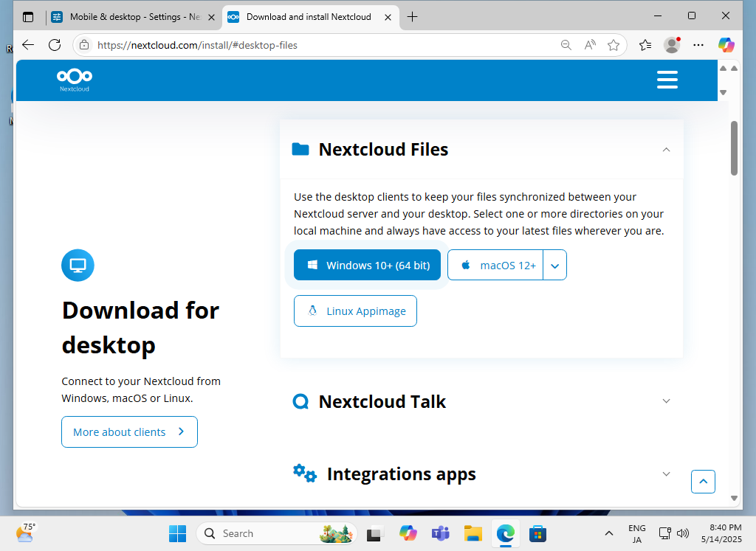Open the weather widget showing 75°

tap(25, 533)
